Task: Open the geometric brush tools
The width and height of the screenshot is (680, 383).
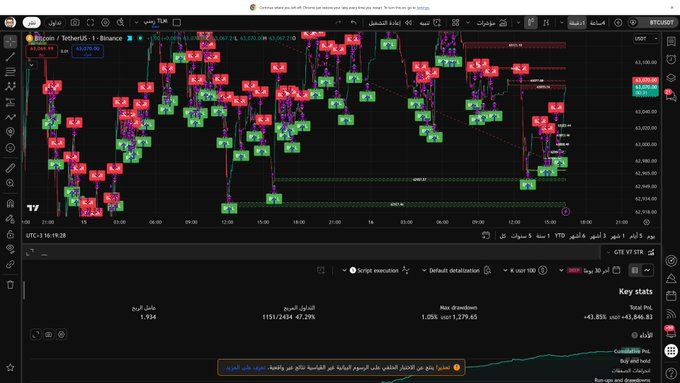Action: tap(10, 117)
